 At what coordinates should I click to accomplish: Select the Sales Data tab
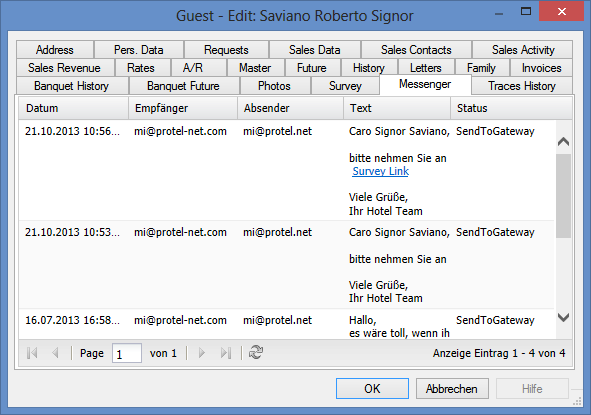pos(315,50)
